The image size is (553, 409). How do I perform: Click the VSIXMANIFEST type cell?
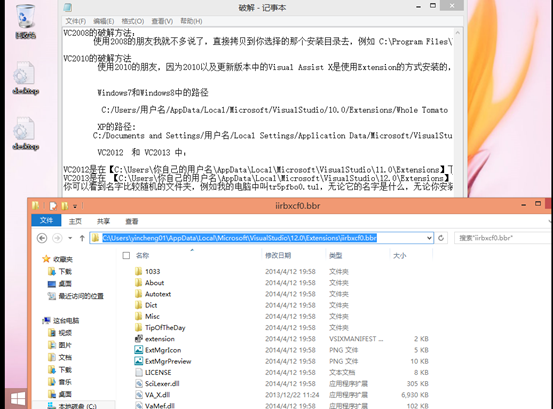pyautogui.click(x=356, y=339)
